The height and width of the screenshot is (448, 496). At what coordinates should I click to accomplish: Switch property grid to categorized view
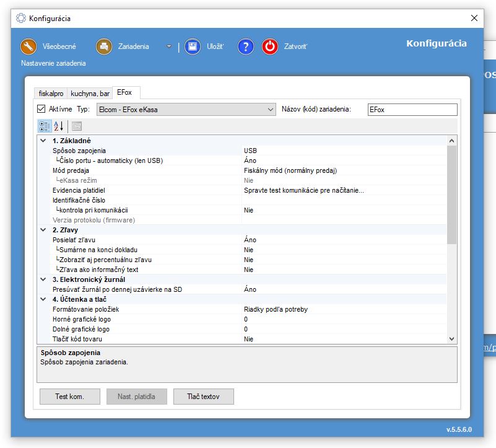45,126
